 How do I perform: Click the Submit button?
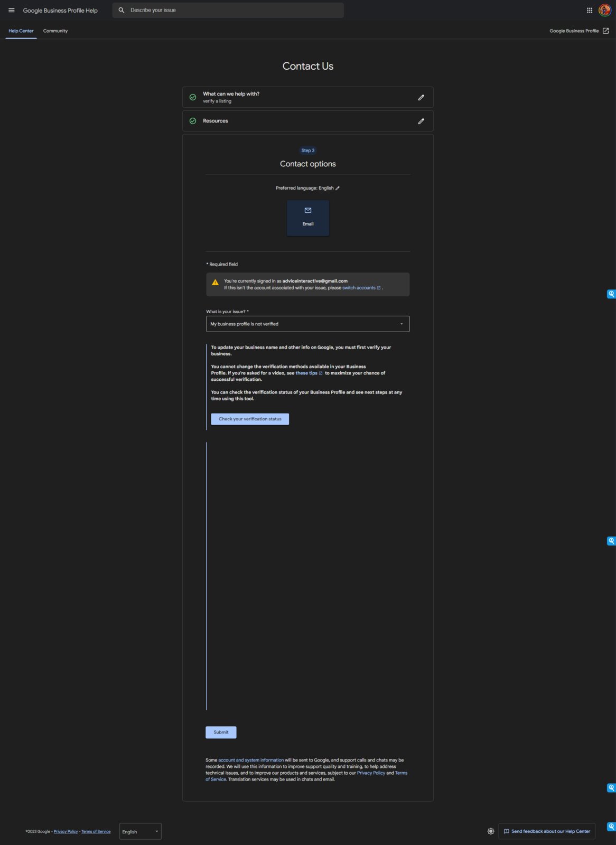point(221,732)
